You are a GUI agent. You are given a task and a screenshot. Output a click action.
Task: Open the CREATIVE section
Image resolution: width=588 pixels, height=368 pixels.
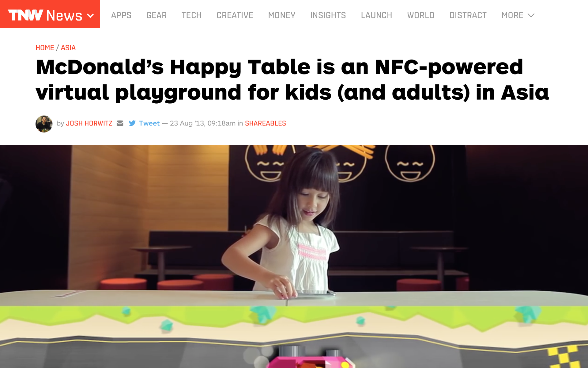pos(235,15)
